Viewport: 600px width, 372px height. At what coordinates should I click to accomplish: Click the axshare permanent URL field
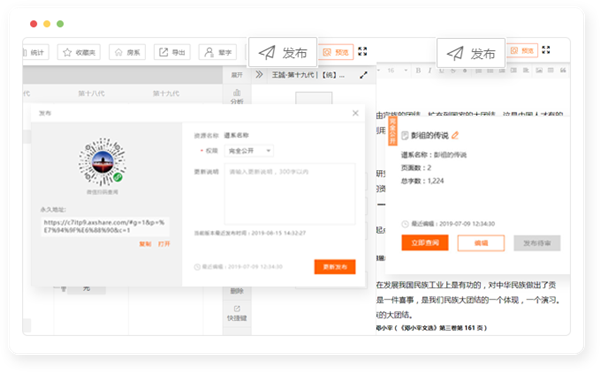point(104,226)
